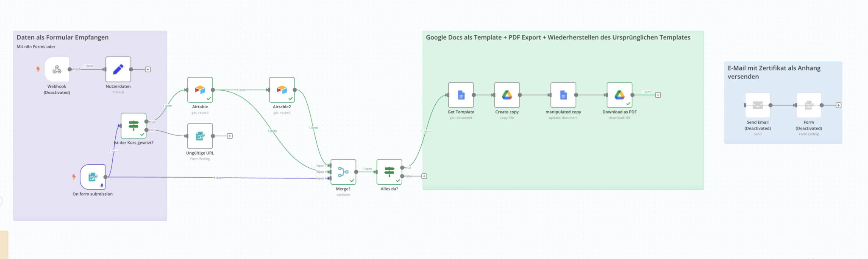Select the 'Alles da?' condition node
Screen dimensions: 868x259
click(x=389, y=172)
